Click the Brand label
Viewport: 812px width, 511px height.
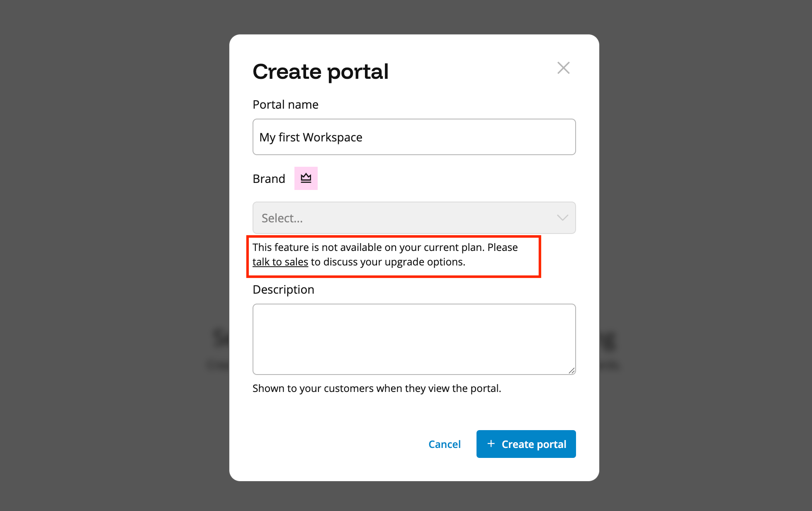[268, 178]
